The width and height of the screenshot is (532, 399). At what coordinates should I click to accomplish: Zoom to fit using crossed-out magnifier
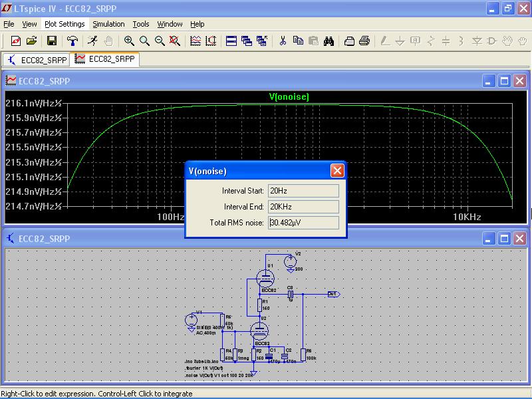coord(175,41)
